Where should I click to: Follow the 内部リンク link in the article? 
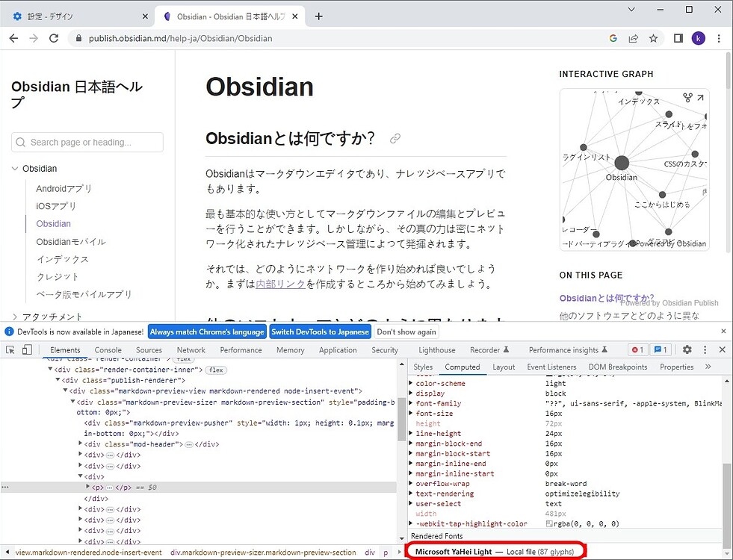pos(280,284)
